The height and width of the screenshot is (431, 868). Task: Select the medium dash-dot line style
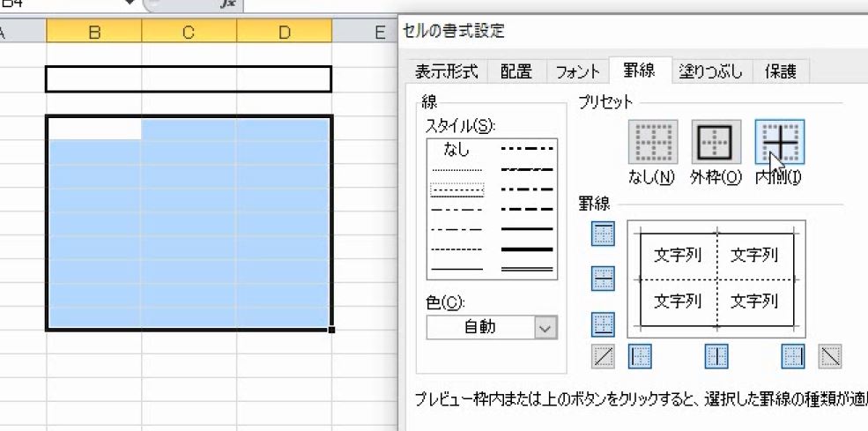point(527,189)
